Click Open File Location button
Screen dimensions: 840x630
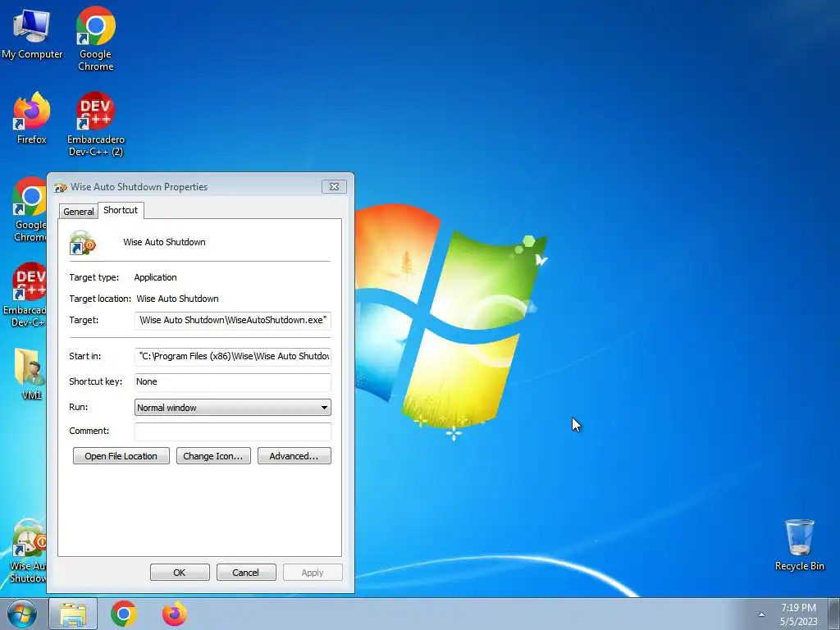tap(121, 456)
